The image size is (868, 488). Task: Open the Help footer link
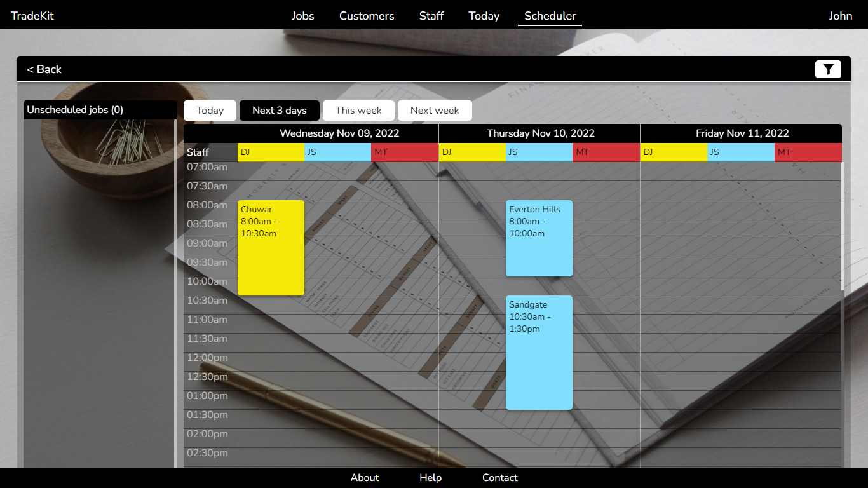[x=430, y=478]
